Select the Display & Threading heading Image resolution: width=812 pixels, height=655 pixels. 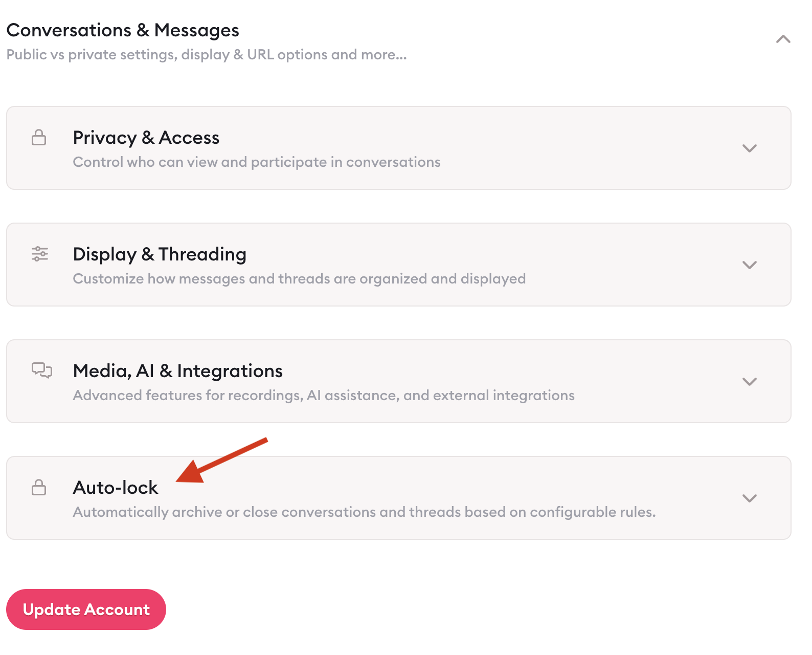pyautogui.click(x=160, y=254)
